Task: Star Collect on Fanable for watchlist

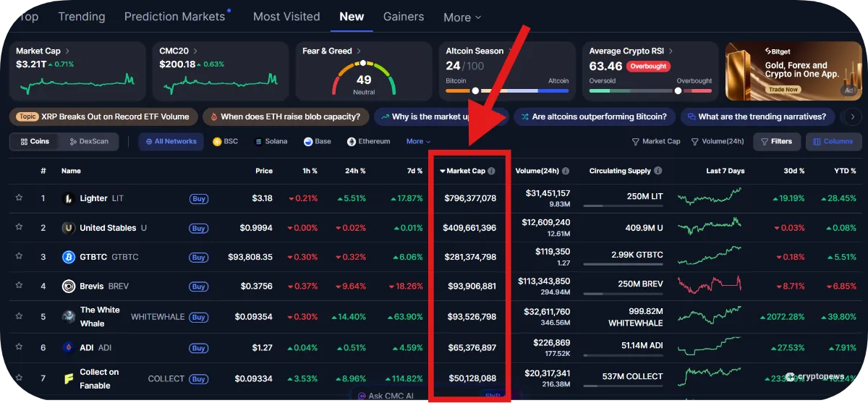Action: point(19,378)
